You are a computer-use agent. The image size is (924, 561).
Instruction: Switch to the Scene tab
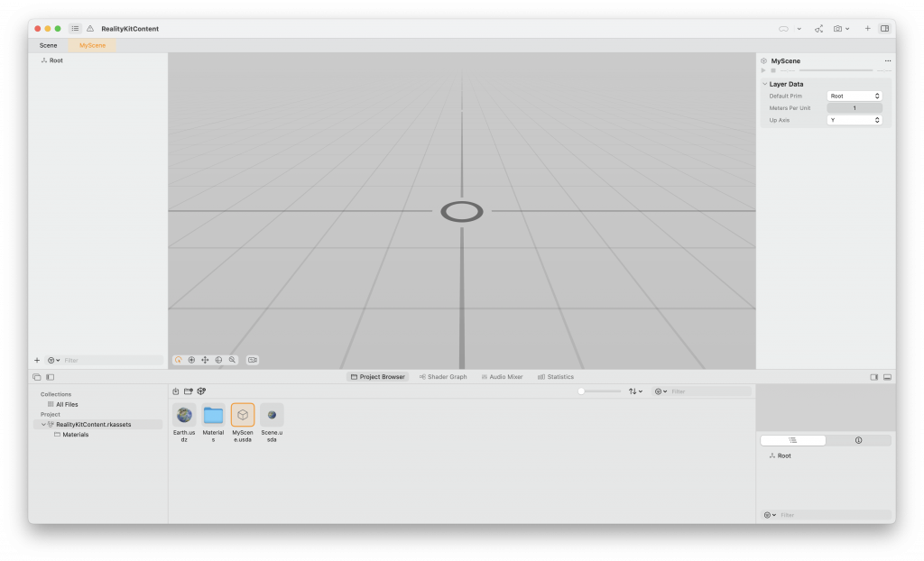tap(49, 45)
